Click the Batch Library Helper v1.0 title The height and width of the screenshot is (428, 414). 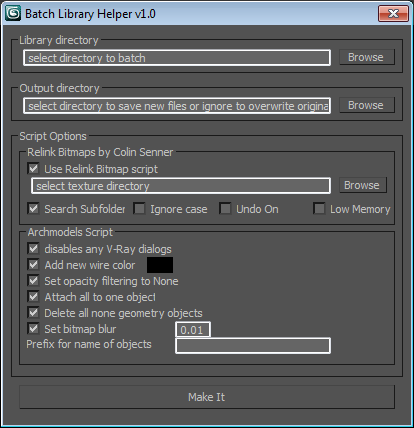pyautogui.click(x=90, y=14)
